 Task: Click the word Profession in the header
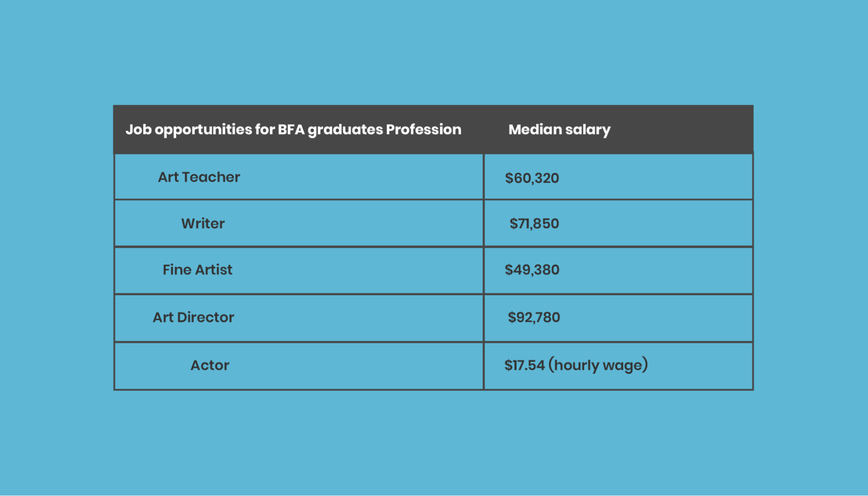click(x=423, y=129)
